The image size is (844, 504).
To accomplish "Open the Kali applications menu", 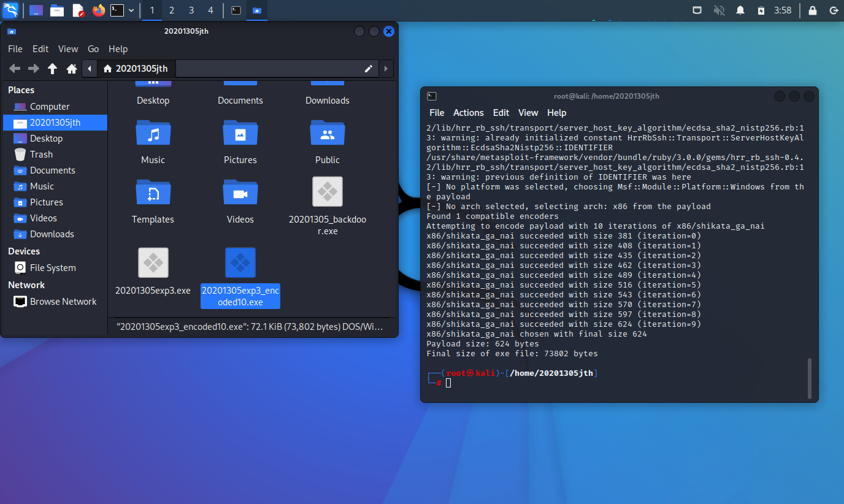I will [x=10, y=10].
